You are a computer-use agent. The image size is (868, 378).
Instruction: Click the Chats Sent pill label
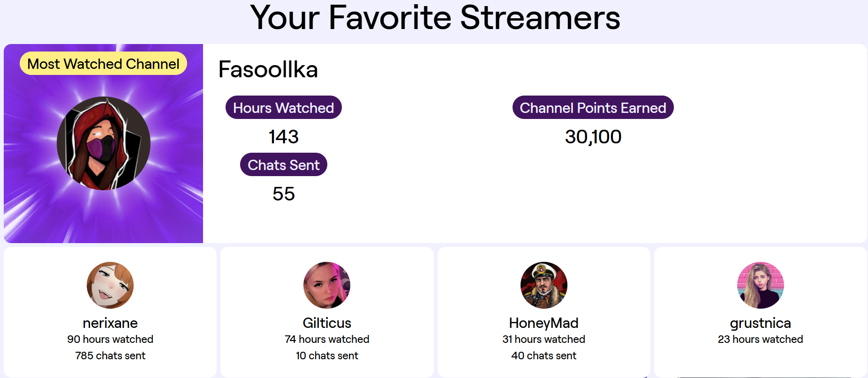(284, 165)
